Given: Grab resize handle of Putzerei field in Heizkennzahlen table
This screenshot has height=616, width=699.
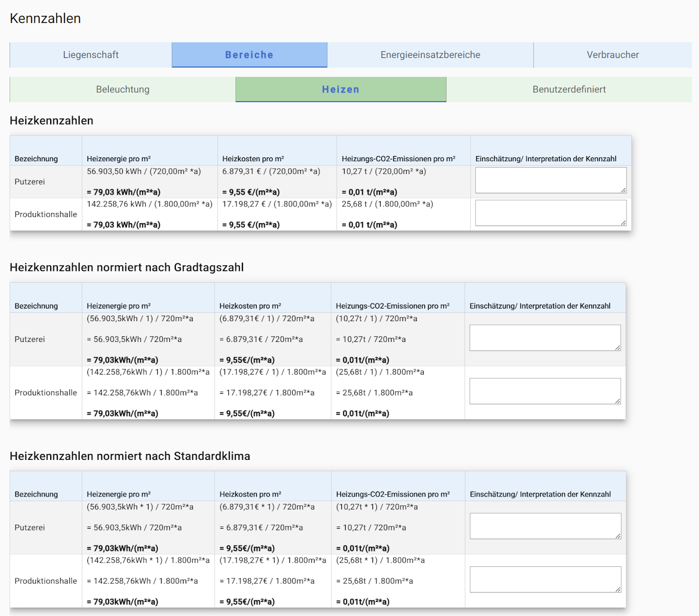Looking at the screenshot, I should (x=623, y=190).
